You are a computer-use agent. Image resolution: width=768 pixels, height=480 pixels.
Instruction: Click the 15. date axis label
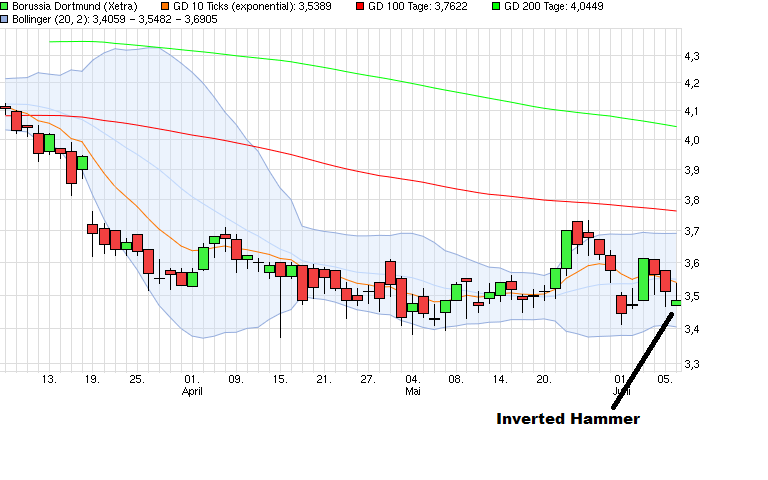point(280,380)
